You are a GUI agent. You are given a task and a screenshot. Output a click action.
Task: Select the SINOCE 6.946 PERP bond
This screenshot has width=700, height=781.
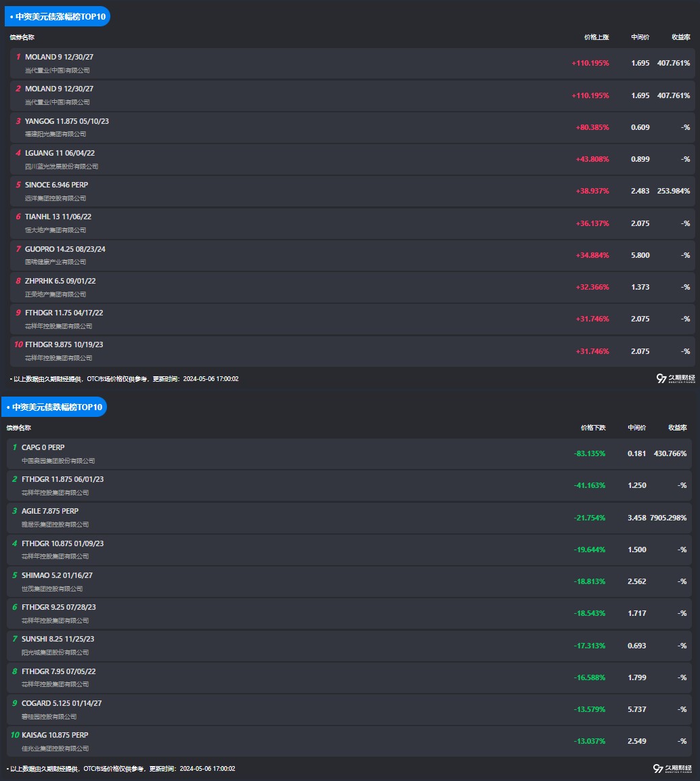(x=57, y=185)
